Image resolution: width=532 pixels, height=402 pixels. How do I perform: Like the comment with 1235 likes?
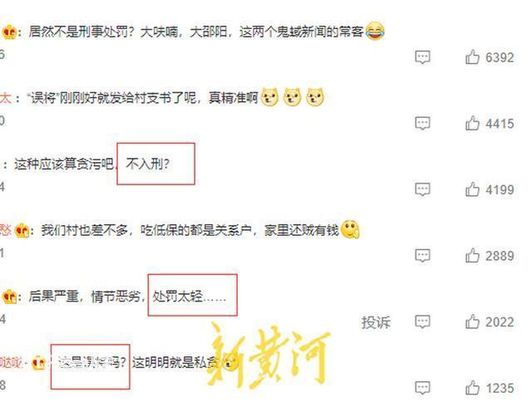point(472,387)
